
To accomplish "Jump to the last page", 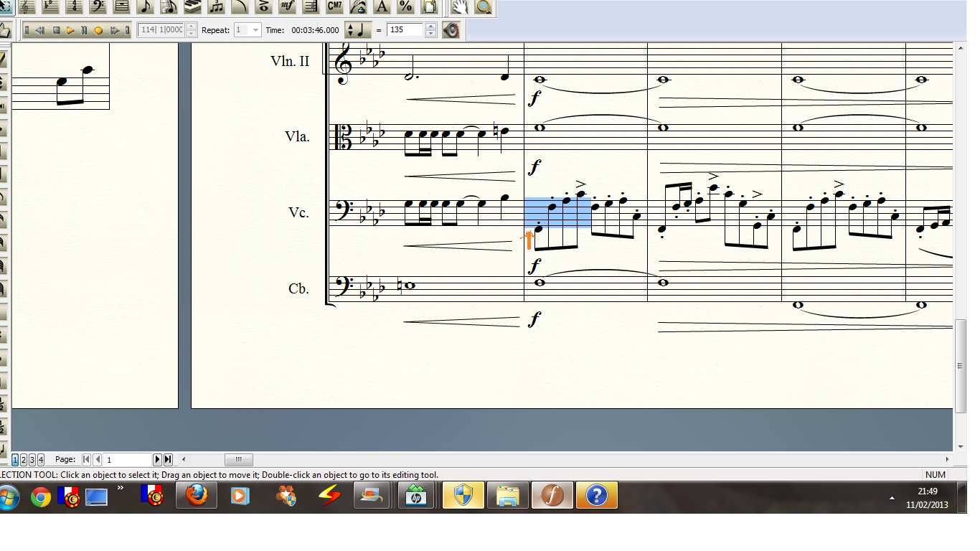I will 168,459.
